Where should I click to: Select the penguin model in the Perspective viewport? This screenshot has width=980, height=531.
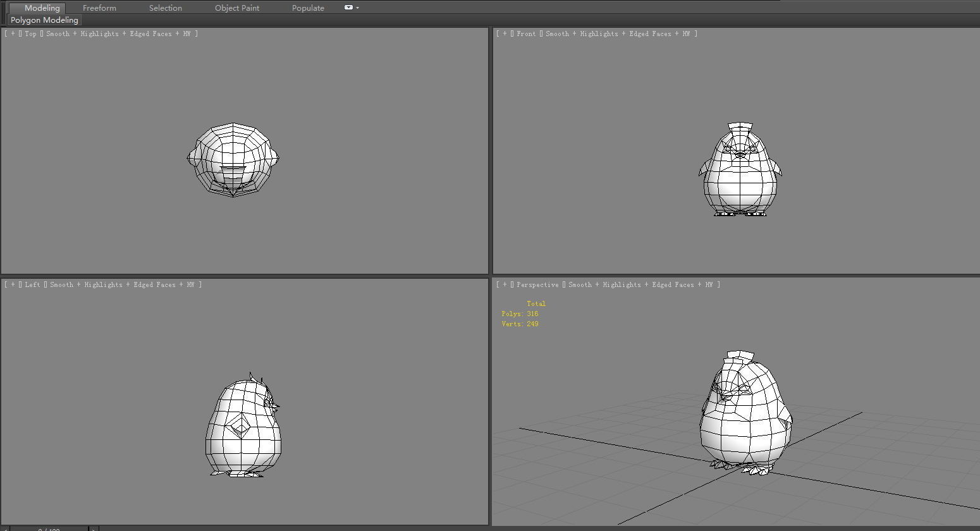[746, 412]
